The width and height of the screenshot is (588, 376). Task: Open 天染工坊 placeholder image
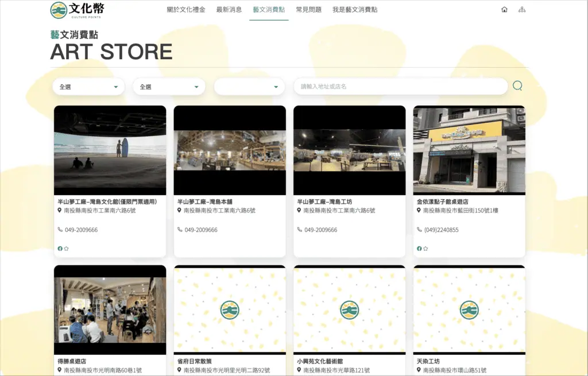click(x=469, y=310)
